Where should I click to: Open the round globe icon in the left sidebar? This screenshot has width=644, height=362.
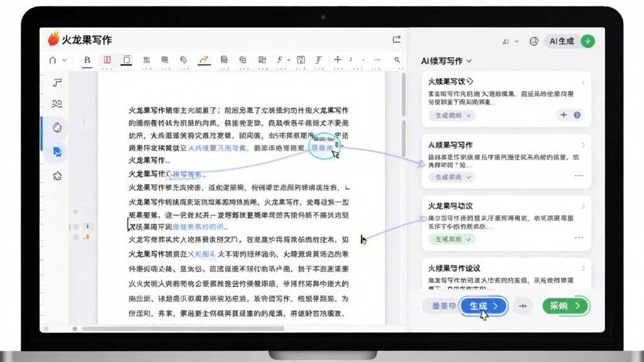[57, 128]
